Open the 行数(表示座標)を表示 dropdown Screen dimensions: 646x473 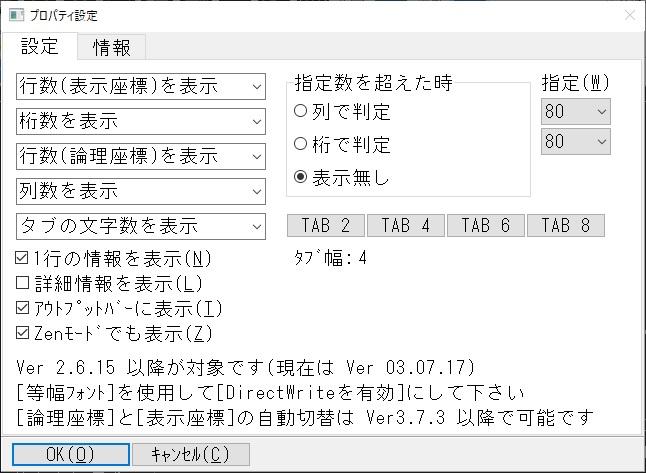tap(141, 86)
